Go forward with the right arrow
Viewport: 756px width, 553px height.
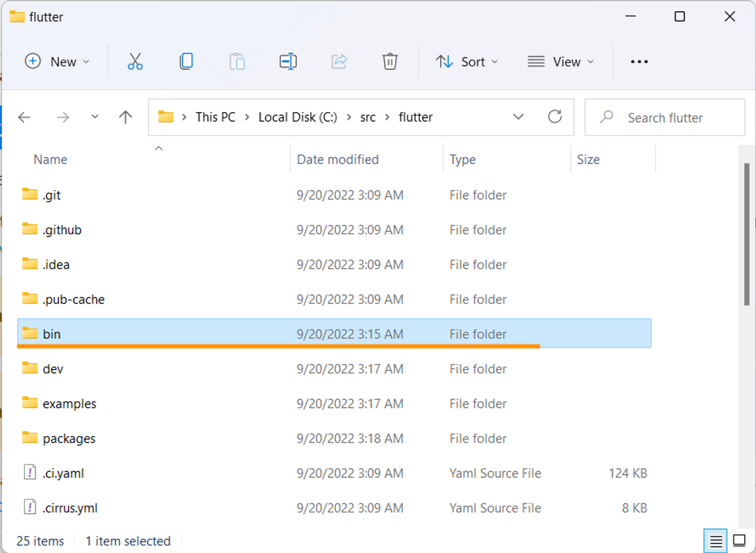63,117
